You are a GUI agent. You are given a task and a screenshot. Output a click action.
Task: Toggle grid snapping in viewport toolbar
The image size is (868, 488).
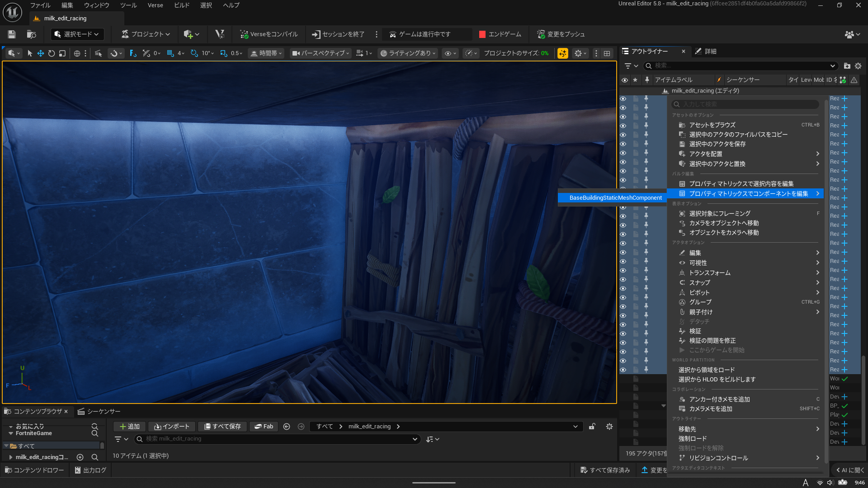[170, 53]
